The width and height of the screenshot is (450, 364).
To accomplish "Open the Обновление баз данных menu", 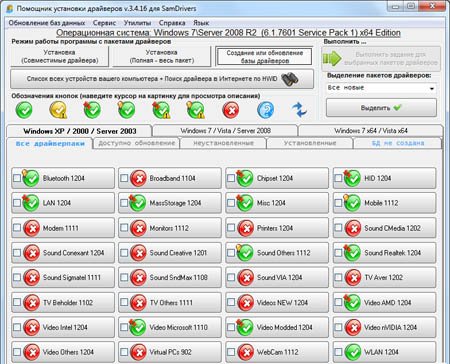I will point(47,23).
